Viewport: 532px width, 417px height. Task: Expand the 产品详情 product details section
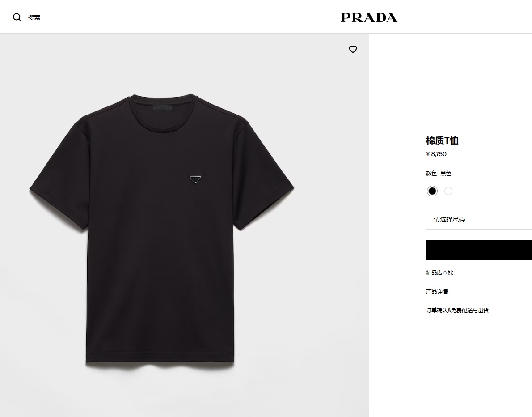click(437, 291)
